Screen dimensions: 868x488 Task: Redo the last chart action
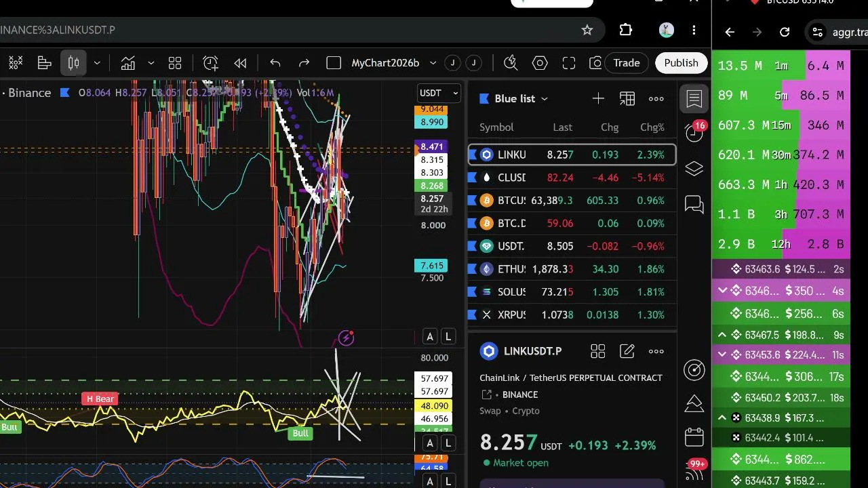click(304, 63)
